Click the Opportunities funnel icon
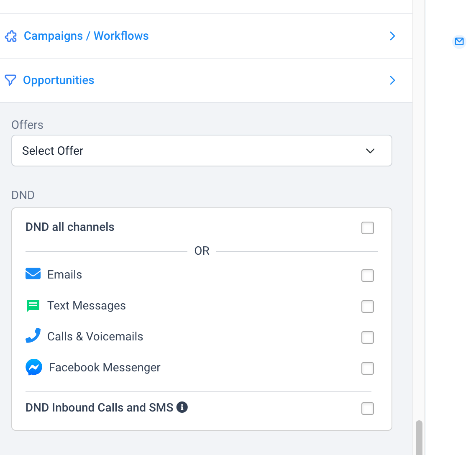Image resolution: width=476 pixels, height=455 pixels. 10,80
